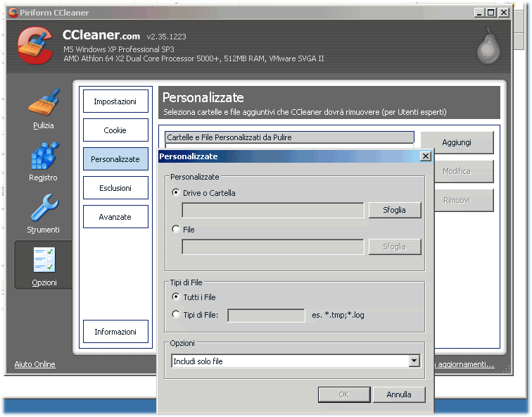Click the CCleaner title bar icon
Screen dimensions: 532x417
point(13,13)
